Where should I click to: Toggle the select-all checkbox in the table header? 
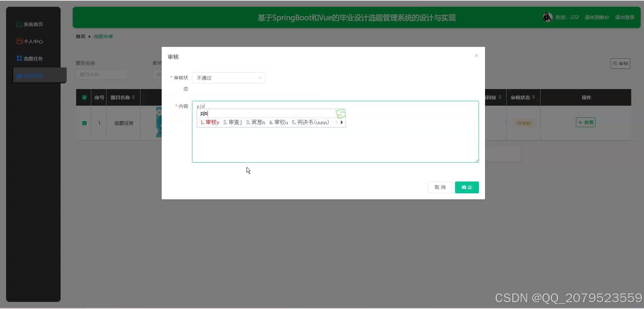point(84,97)
